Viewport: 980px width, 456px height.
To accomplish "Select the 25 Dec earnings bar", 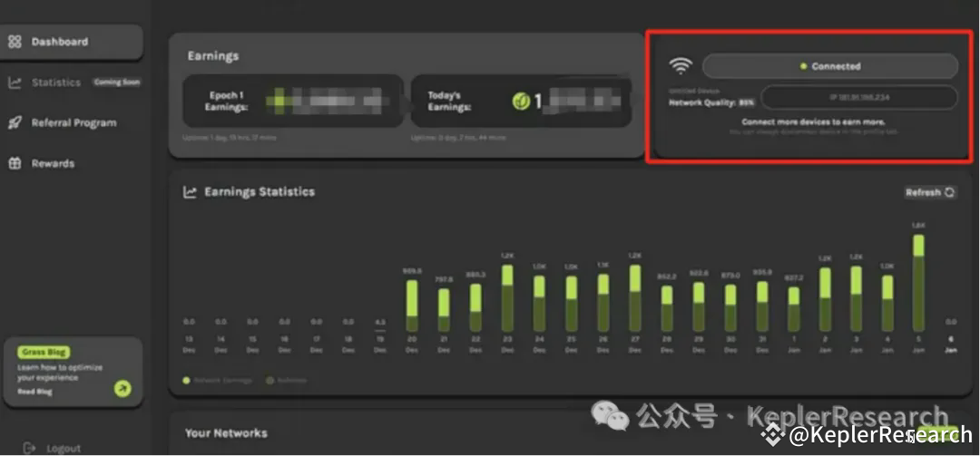I will [572, 304].
